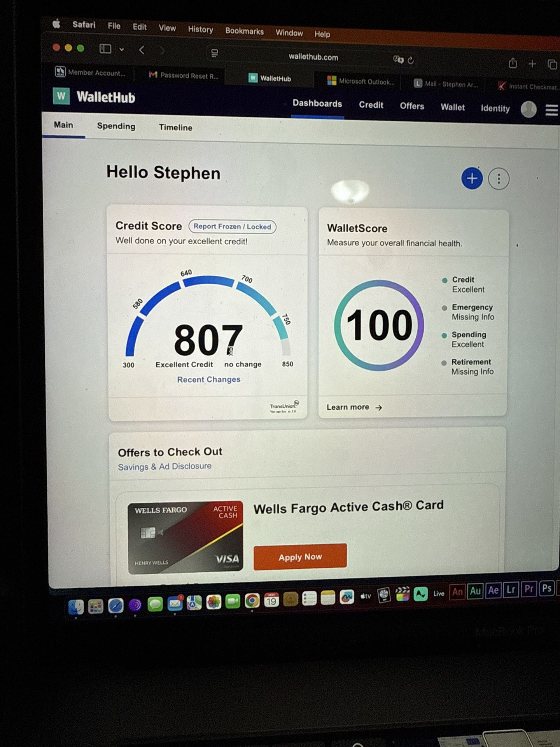Click the Learn more arrow link

[x=354, y=407]
